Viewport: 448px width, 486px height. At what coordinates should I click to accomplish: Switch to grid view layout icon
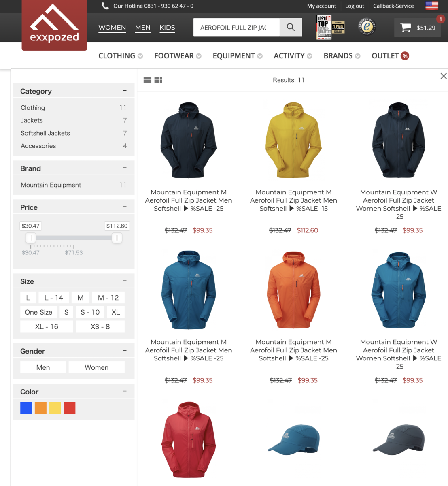(x=158, y=80)
